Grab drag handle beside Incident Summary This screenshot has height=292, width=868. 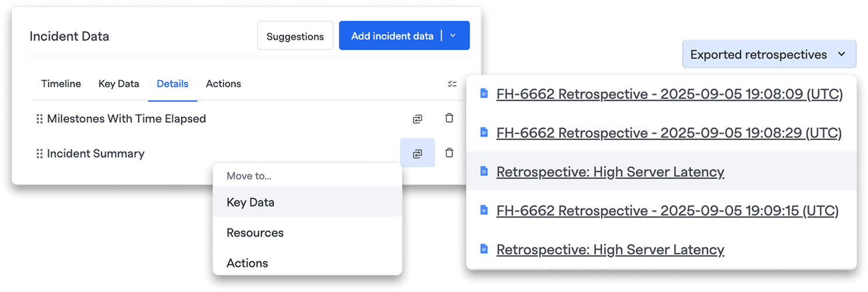click(x=40, y=154)
